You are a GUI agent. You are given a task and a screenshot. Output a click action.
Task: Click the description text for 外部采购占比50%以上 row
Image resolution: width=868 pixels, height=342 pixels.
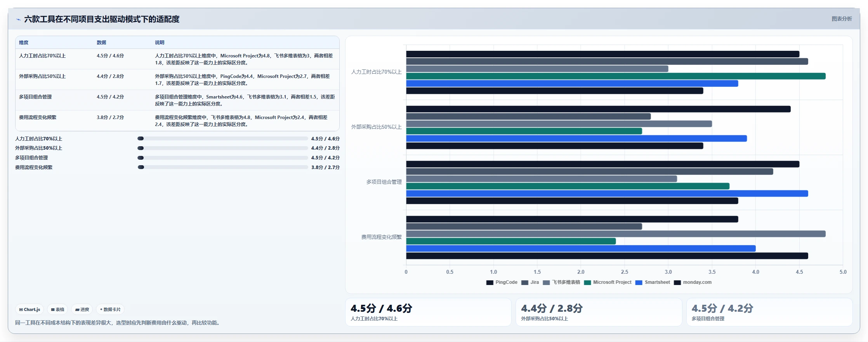coord(243,80)
